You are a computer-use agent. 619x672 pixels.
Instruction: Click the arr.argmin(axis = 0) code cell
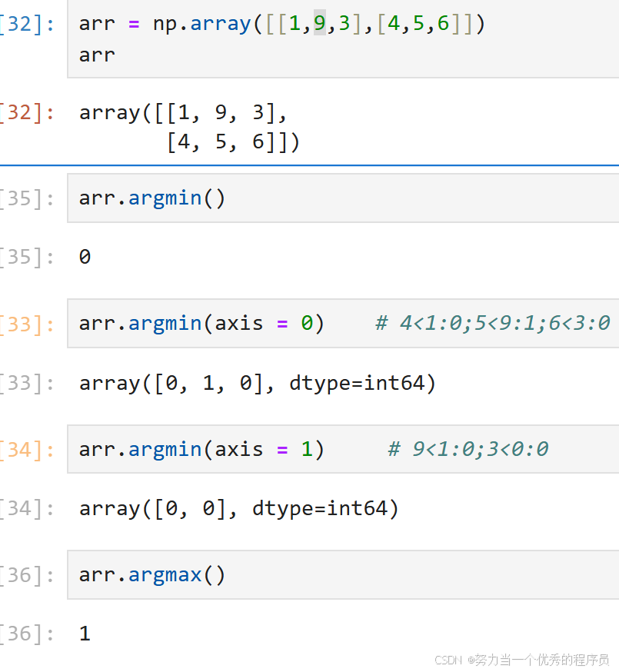point(343,323)
